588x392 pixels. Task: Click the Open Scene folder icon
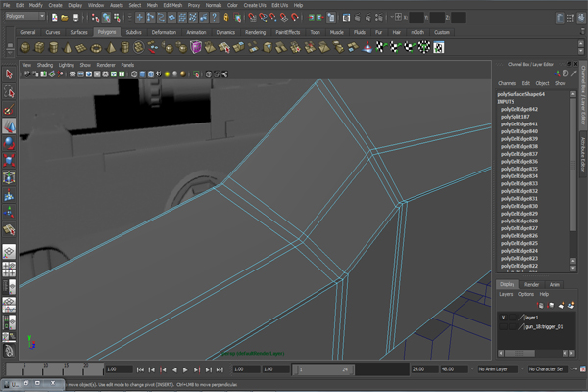(65, 18)
